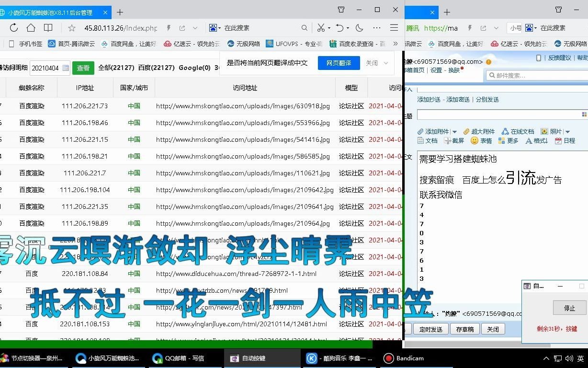Click 网页翻译 translate button
588x368 pixels.
click(x=339, y=63)
